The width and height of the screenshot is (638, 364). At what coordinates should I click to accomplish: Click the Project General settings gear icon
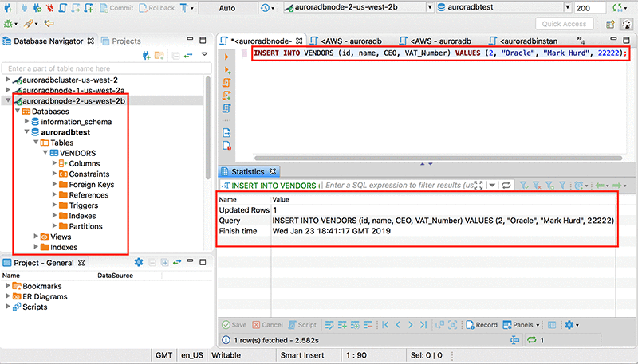139,262
